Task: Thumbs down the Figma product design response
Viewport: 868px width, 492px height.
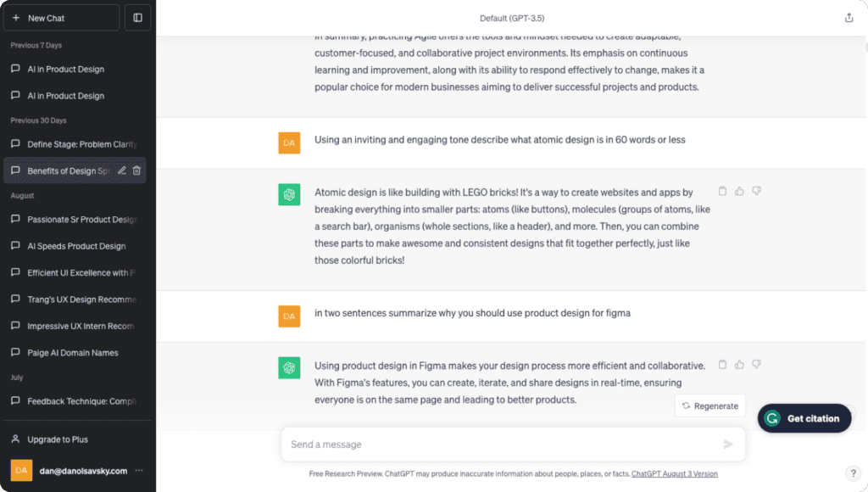Action: tap(756, 365)
